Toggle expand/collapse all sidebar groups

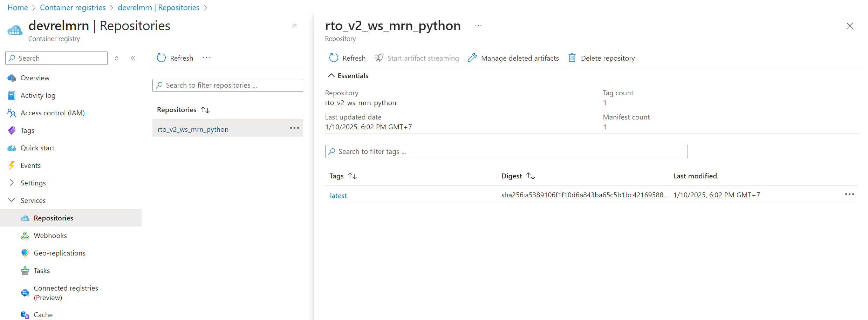point(116,58)
